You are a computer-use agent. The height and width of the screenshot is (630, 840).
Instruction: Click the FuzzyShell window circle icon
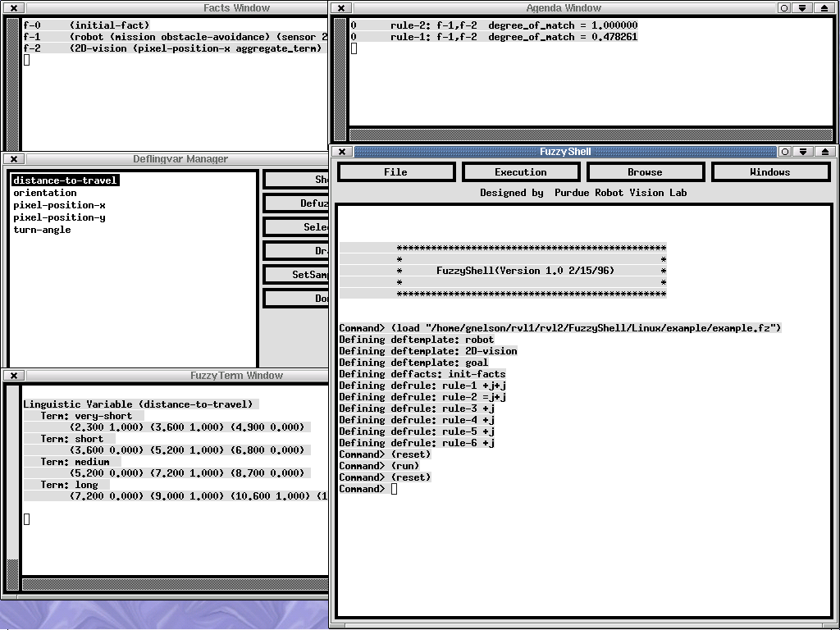(785, 152)
